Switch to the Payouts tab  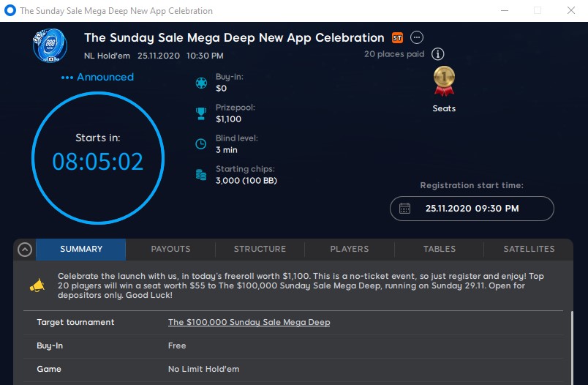click(170, 249)
